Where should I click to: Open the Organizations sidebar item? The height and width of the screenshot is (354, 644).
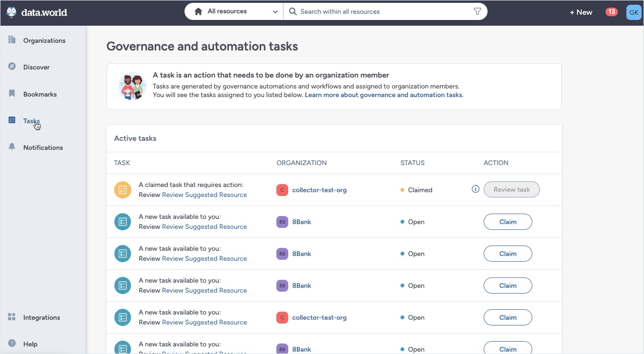tap(44, 40)
